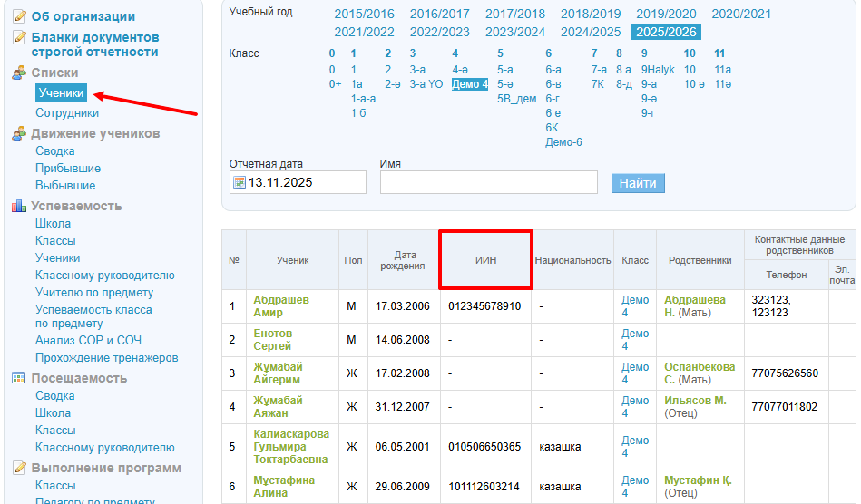
Task: Switch to the 2024/2025 school year
Action: point(591,32)
